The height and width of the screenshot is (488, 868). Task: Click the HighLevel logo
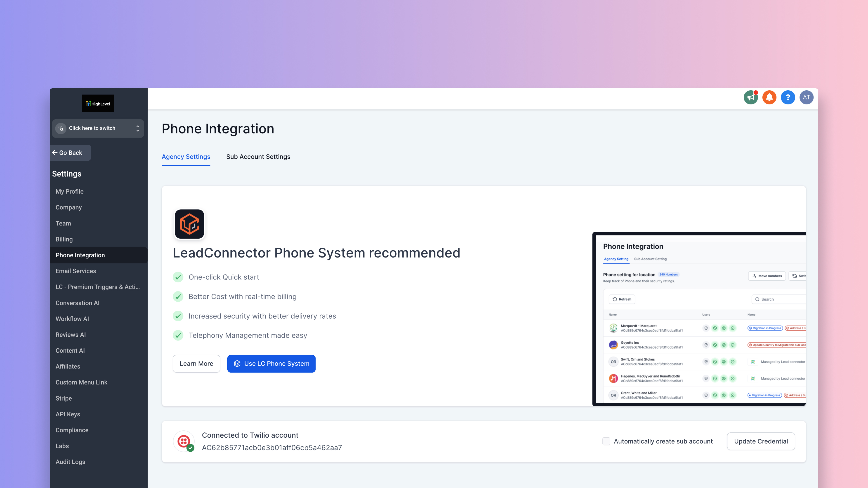tap(98, 103)
